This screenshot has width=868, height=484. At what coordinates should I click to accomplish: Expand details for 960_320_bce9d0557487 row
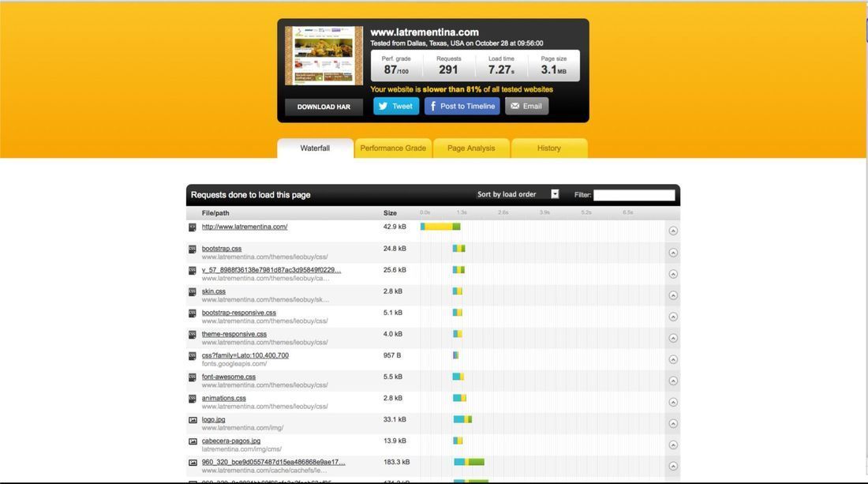(x=673, y=467)
